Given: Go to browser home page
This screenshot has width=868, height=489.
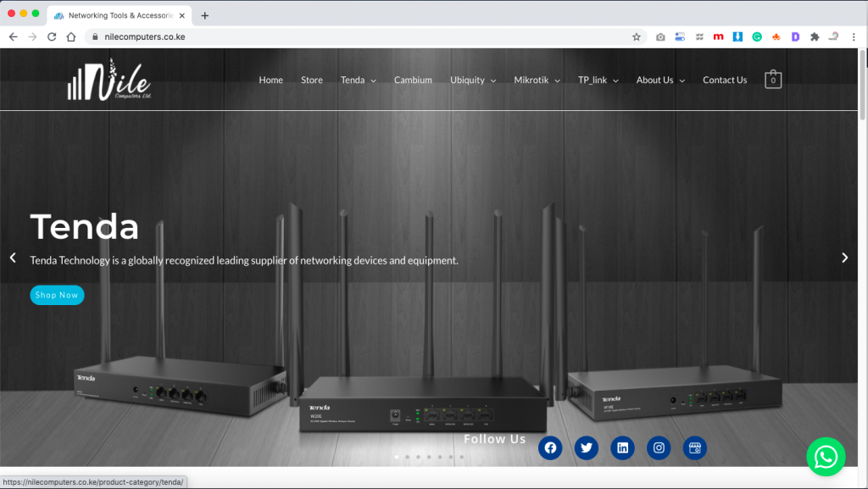Looking at the screenshot, I should pos(71,36).
